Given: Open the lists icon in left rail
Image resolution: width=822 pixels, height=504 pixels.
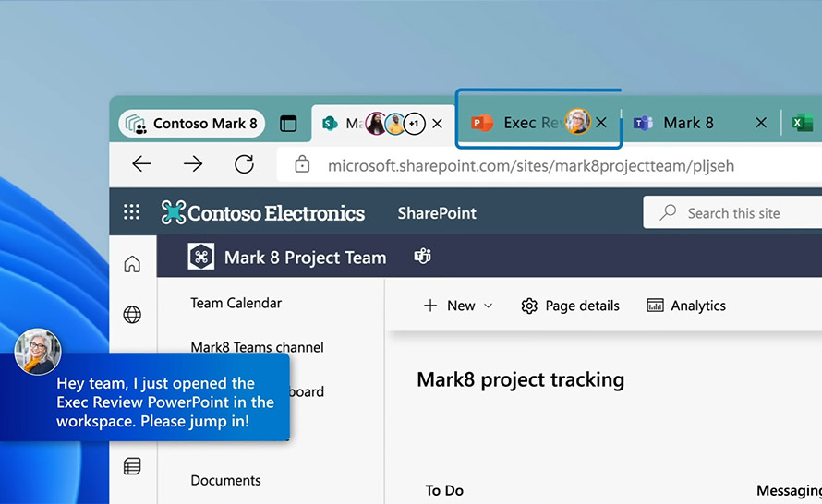Looking at the screenshot, I should (x=132, y=466).
